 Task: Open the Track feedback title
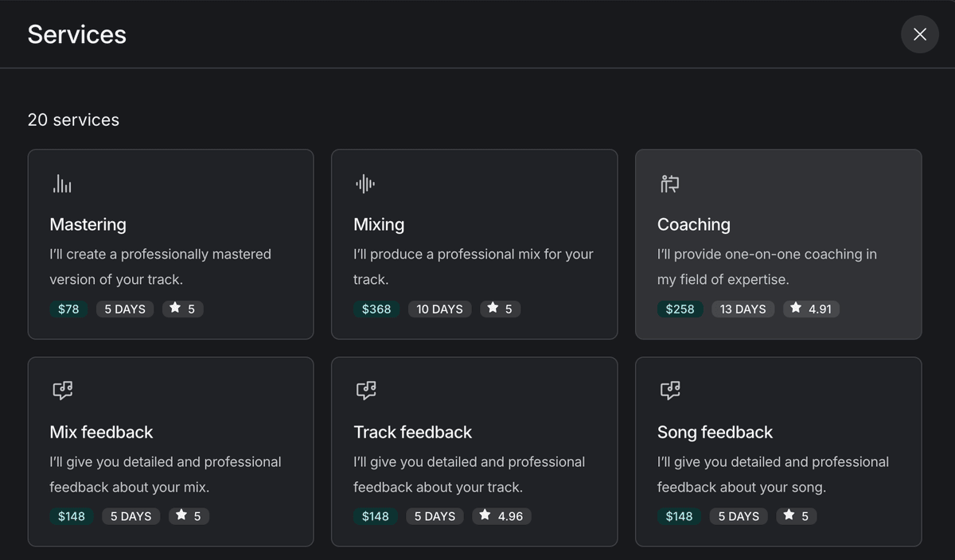412,432
